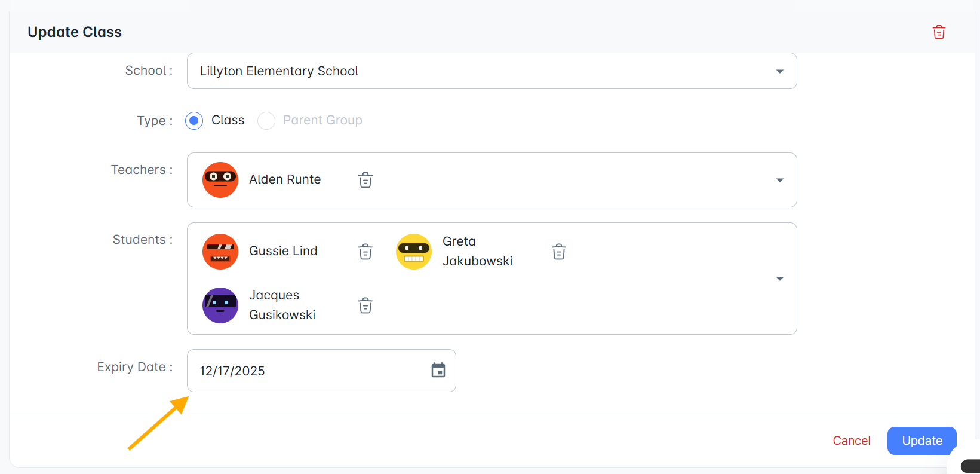The image size is (980, 474).
Task: Remove student Jacques Gusikowski via trash icon
Action: [365, 305]
